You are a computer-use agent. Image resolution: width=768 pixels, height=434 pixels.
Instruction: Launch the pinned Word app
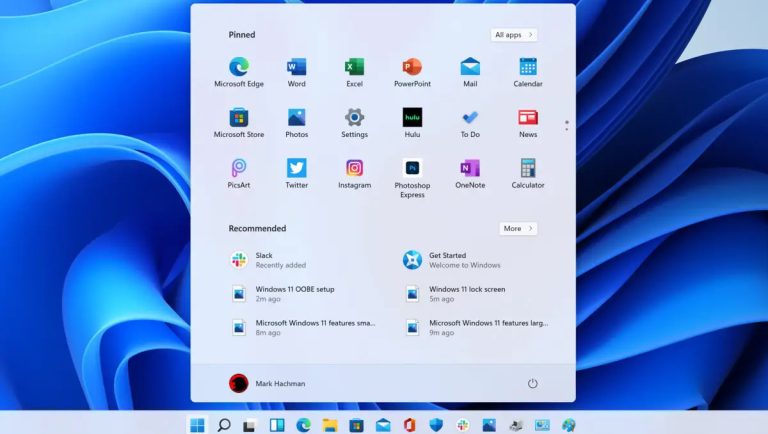tap(296, 72)
